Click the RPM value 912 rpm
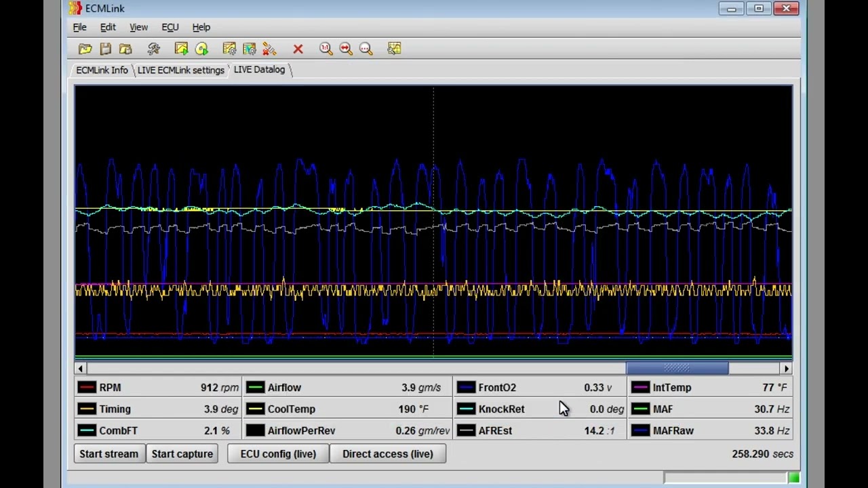This screenshot has height=488, width=868. [x=220, y=388]
